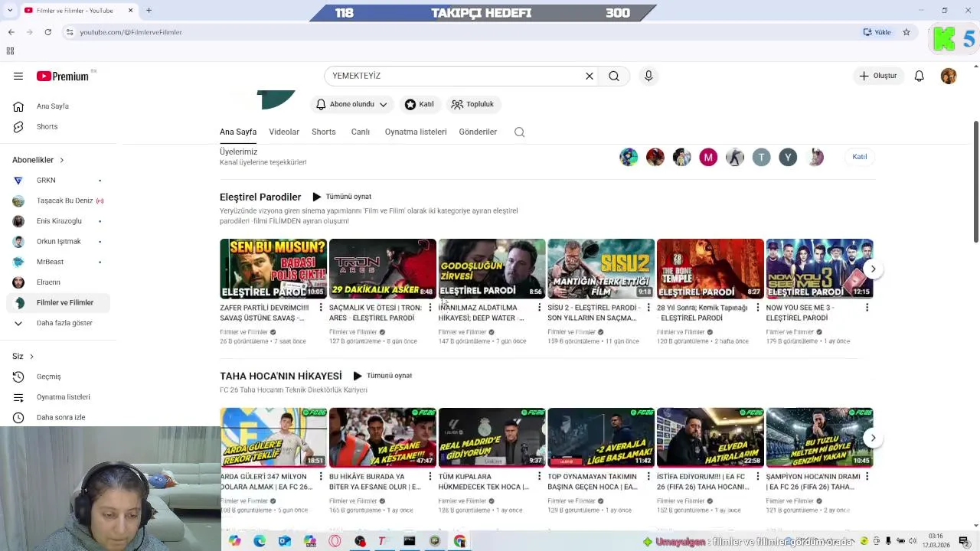
Task: Show next videos in Eleştirel Parodiler row
Action: point(873,269)
